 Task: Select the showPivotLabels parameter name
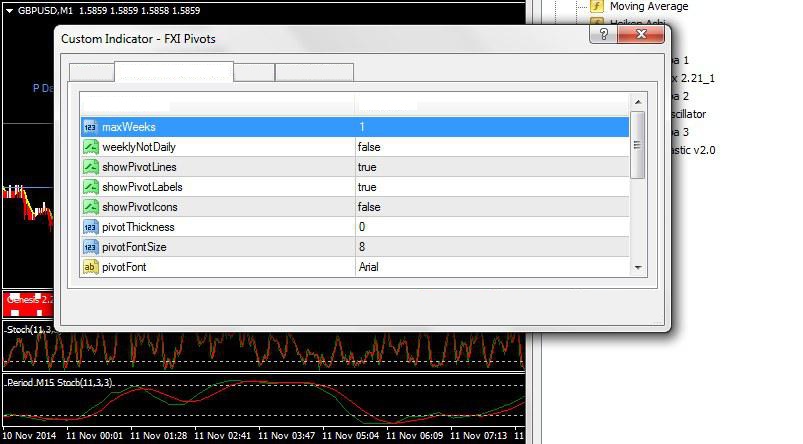tap(142, 187)
